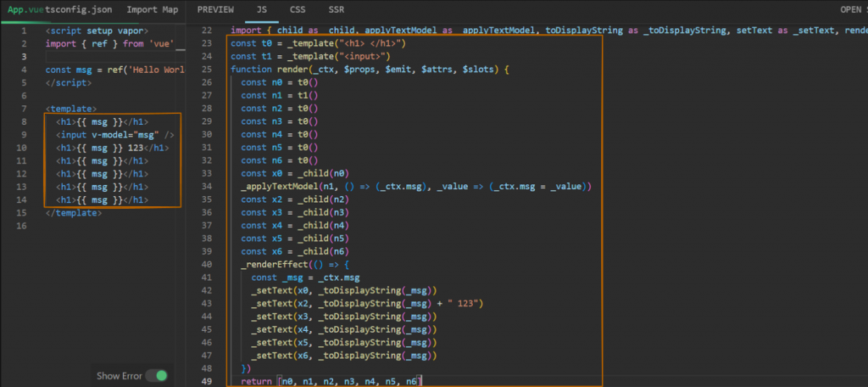The height and width of the screenshot is (387, 868).
Task: Select the CSS output tab
Action: [x=298, y=9]
